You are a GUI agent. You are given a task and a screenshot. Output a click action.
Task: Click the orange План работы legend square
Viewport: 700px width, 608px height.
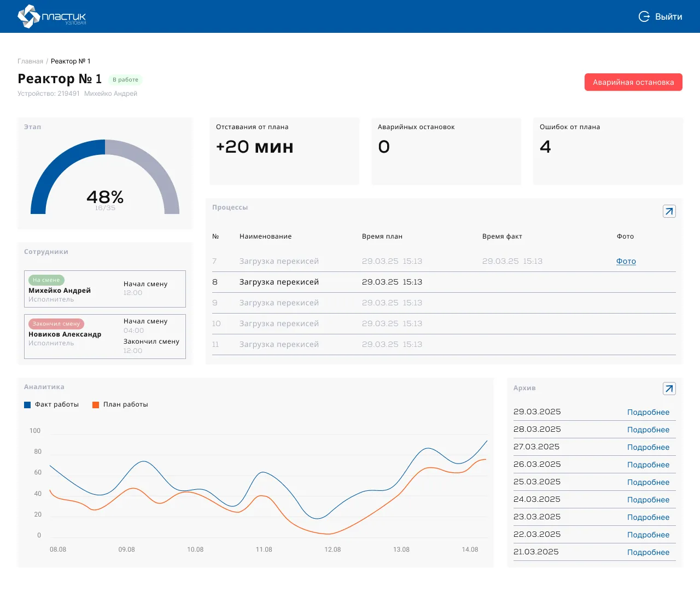coord(96,405)
